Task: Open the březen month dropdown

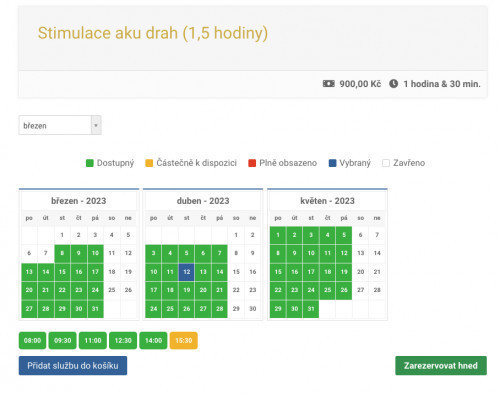Action: pos(60,125)
